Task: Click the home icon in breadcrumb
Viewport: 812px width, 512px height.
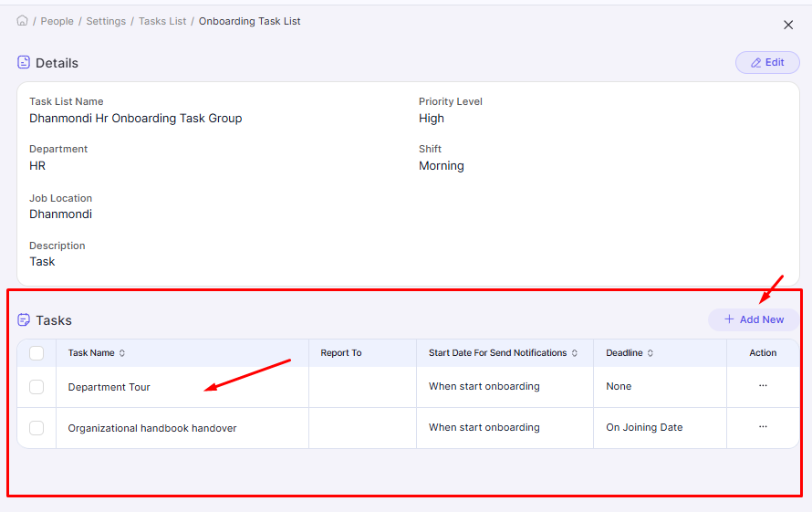Action: [23, 21]
